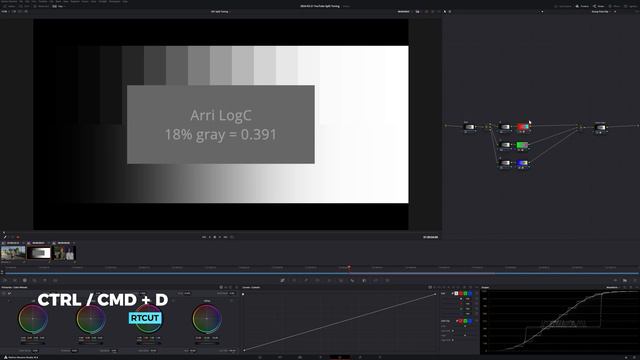Open the RGB Mixer palette
The height and width of the screenshot is (360, 640).
(x=45, y=280)
